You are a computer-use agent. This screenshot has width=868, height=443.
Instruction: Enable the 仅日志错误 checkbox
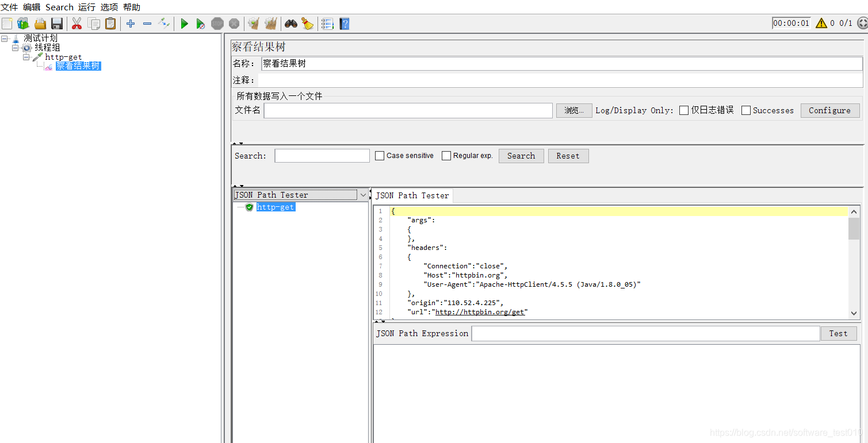(684, 110)
